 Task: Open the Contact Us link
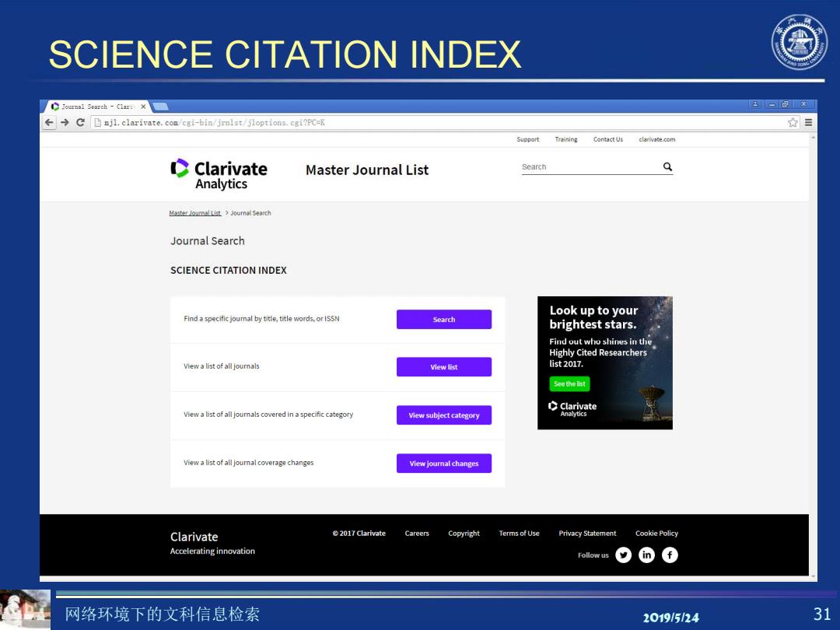pyautogui.click(x=608, y=139)
